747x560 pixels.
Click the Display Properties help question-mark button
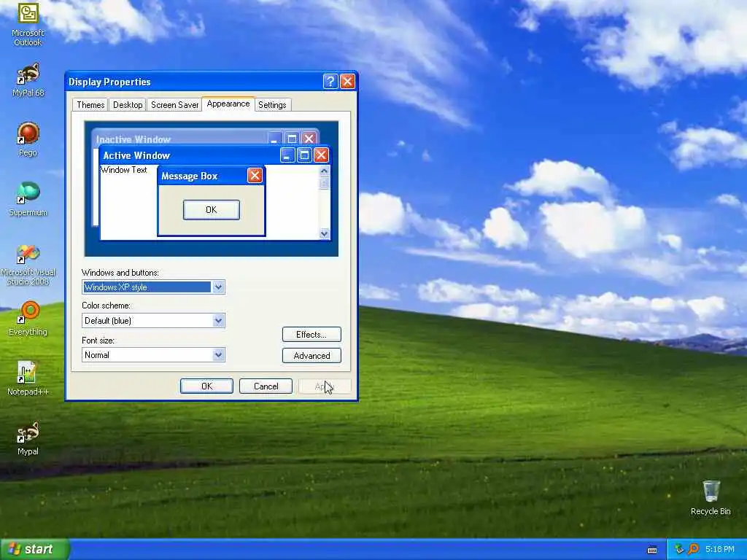coord(330,82)
